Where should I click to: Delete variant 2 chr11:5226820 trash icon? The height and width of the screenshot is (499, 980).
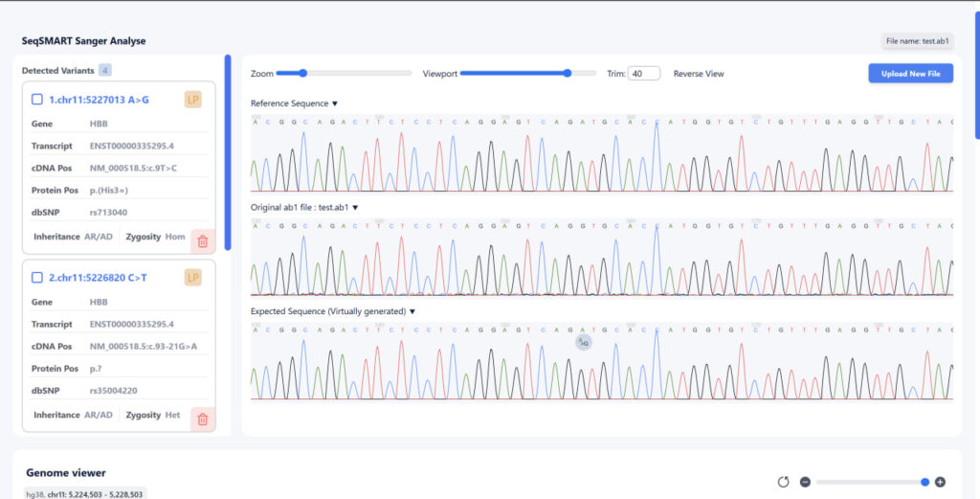[x=203, y=419]
